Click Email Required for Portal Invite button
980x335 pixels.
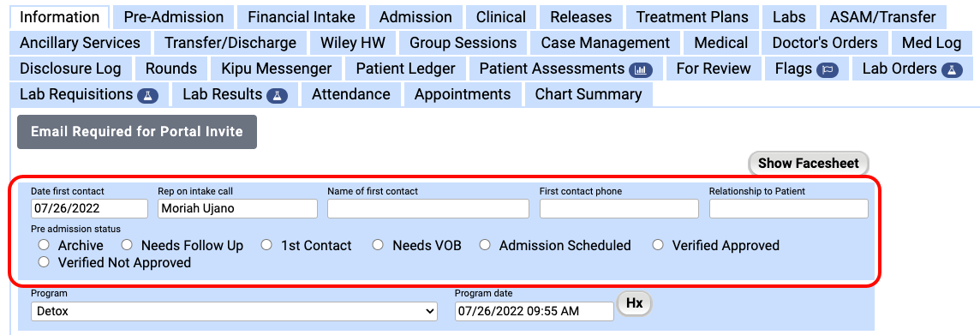tap(137, 132)
